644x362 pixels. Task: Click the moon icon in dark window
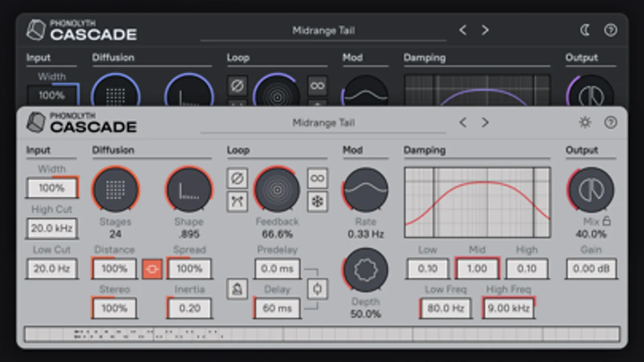[x=585, y=30]
